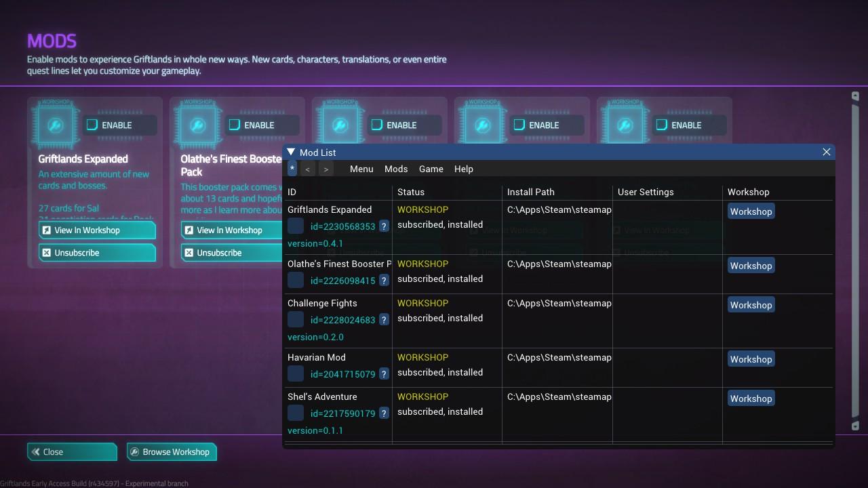Click the help icon beside id=2041715079
The width and height of the screenshot is (868, 488).
point(384,374)
